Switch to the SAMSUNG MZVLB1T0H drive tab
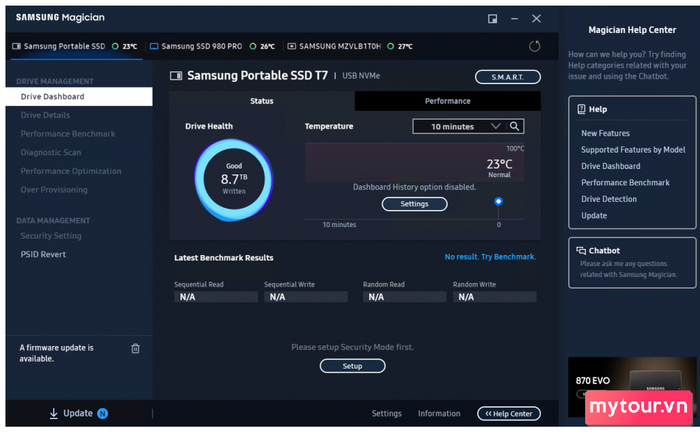 (350, 46)
